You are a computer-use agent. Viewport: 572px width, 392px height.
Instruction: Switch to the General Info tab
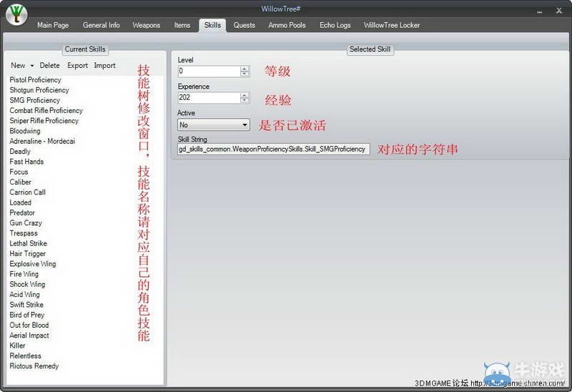point(101,25)
